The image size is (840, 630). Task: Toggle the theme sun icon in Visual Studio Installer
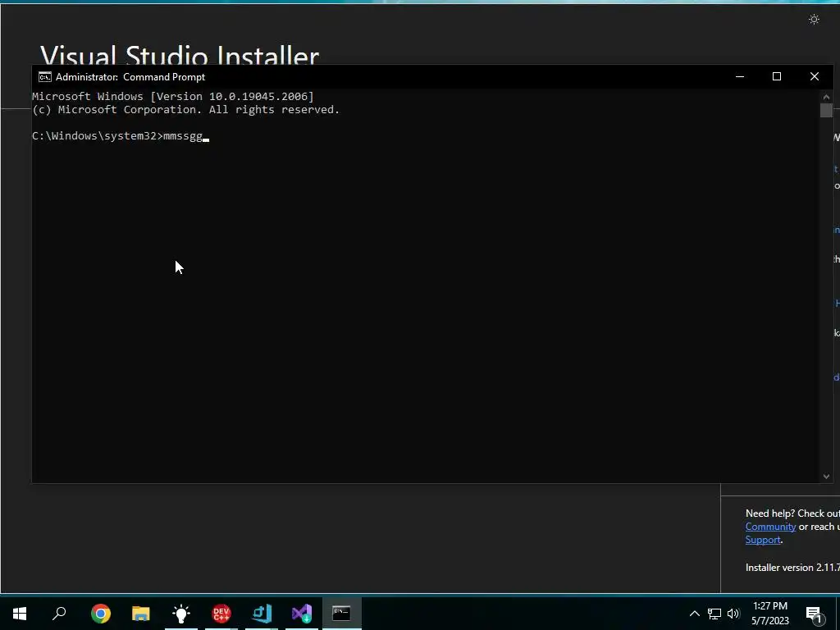click(815, 20)
